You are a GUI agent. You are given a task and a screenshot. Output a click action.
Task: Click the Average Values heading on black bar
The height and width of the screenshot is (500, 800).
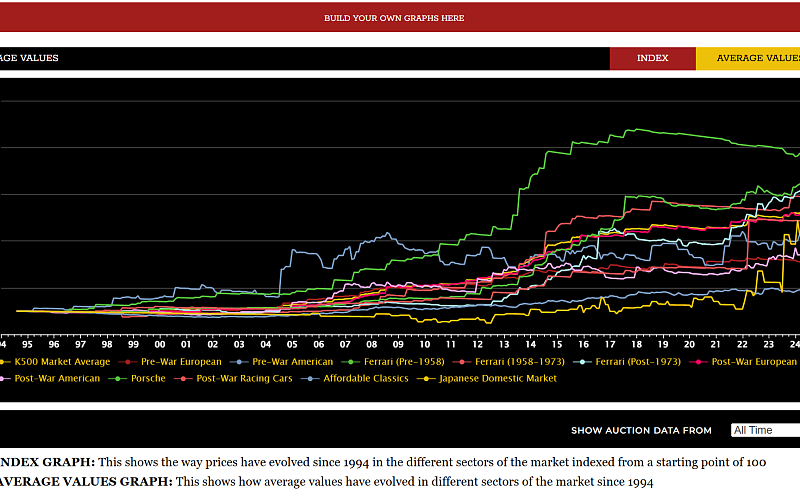(29, 58)
